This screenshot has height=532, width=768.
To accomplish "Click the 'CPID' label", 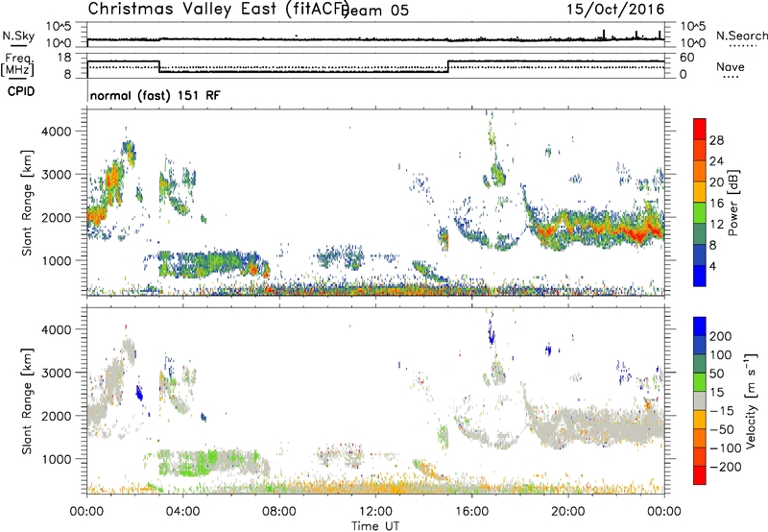I will coord(21,91).
